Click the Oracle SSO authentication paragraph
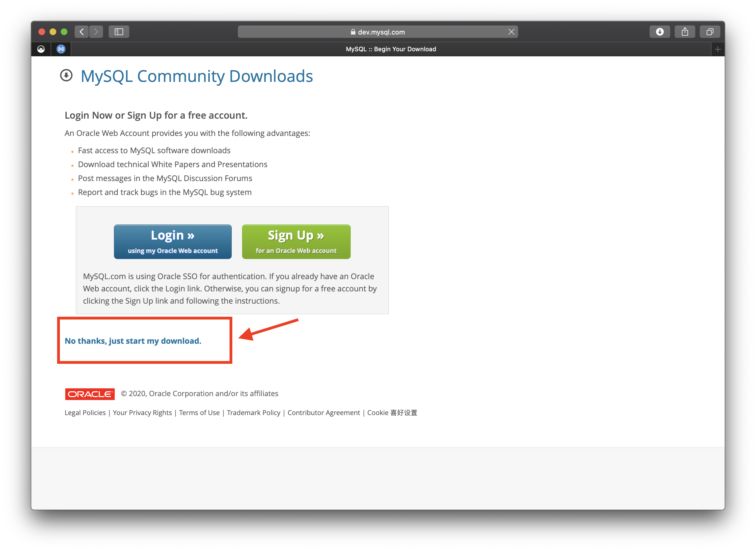The image size is (756, 551). tap(230, 289)
